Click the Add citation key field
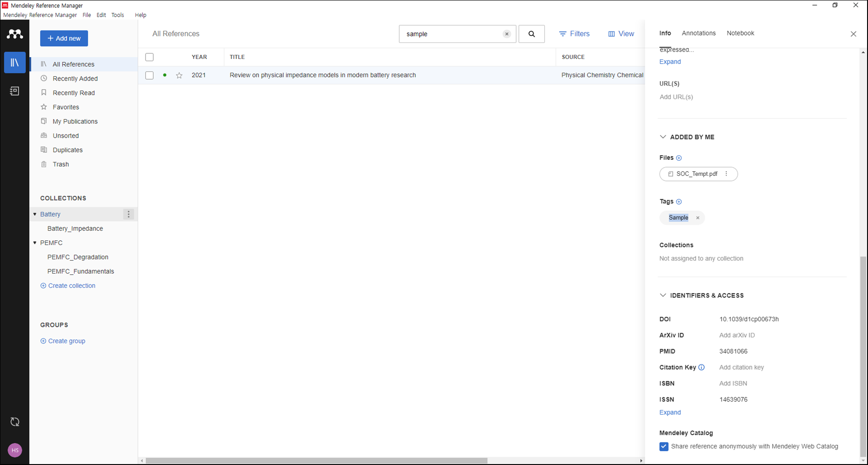This screenshot has width=868, height=465. pos(741,367)
